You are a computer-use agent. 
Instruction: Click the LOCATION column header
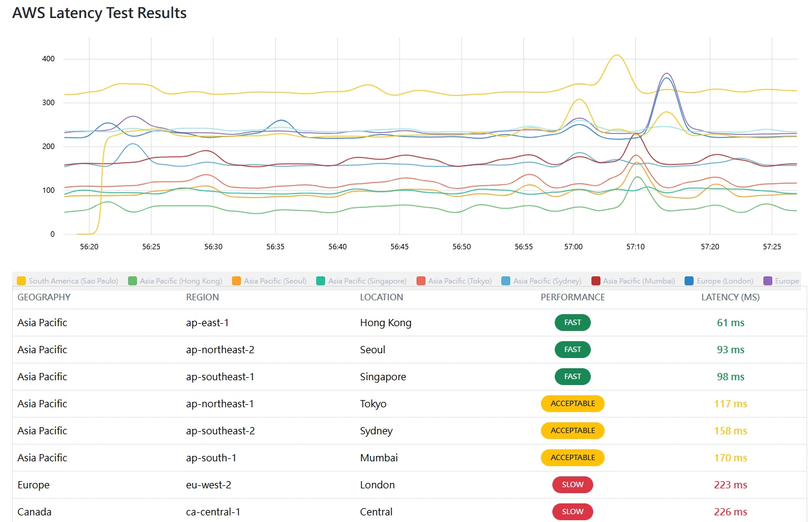(381, 297)
